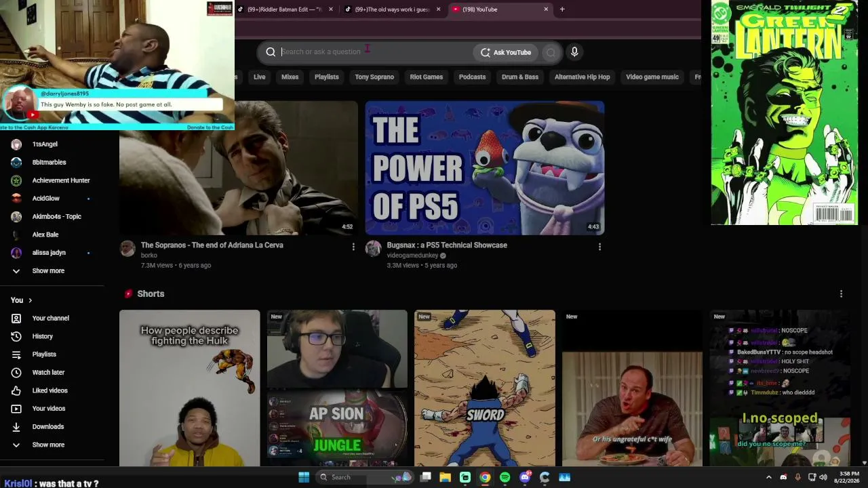Select the Playlists filter chip
This screenshot has width=868, height=488.
click(327, 77)
